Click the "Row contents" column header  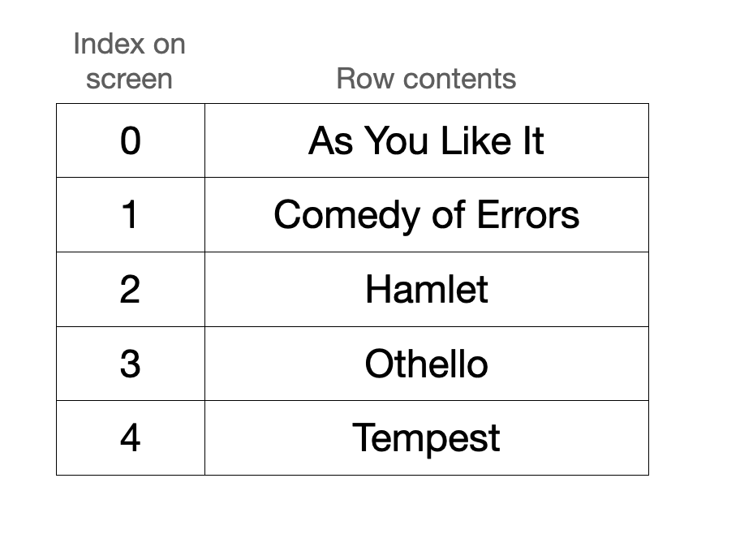point(426,79)
